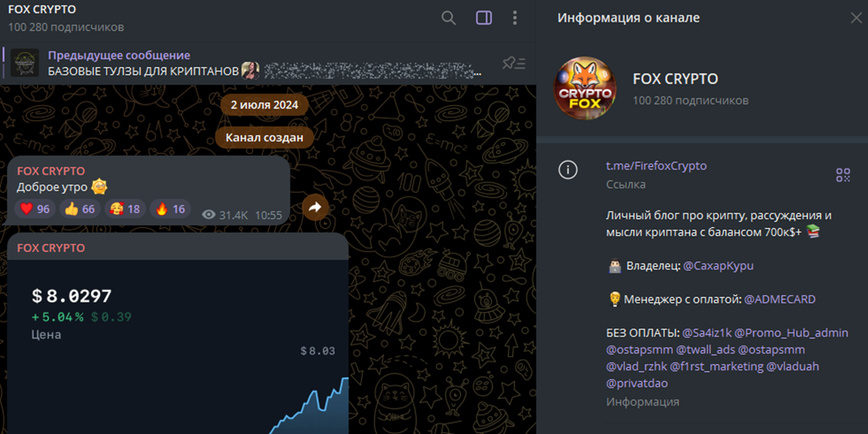
Task: Toggle the fire reaction on the morning post
Action: [x=170, y=209]
